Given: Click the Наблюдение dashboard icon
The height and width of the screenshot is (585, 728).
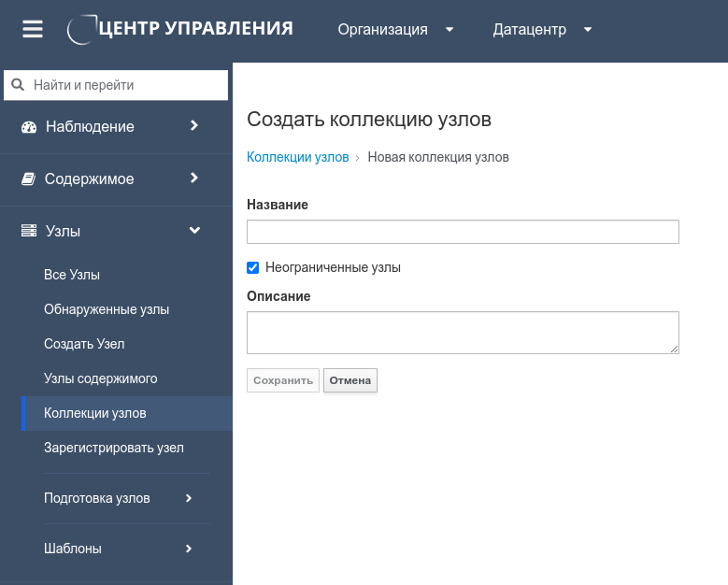Looking at the screenshot, I should pyautogui.click(x=28, y=127).
